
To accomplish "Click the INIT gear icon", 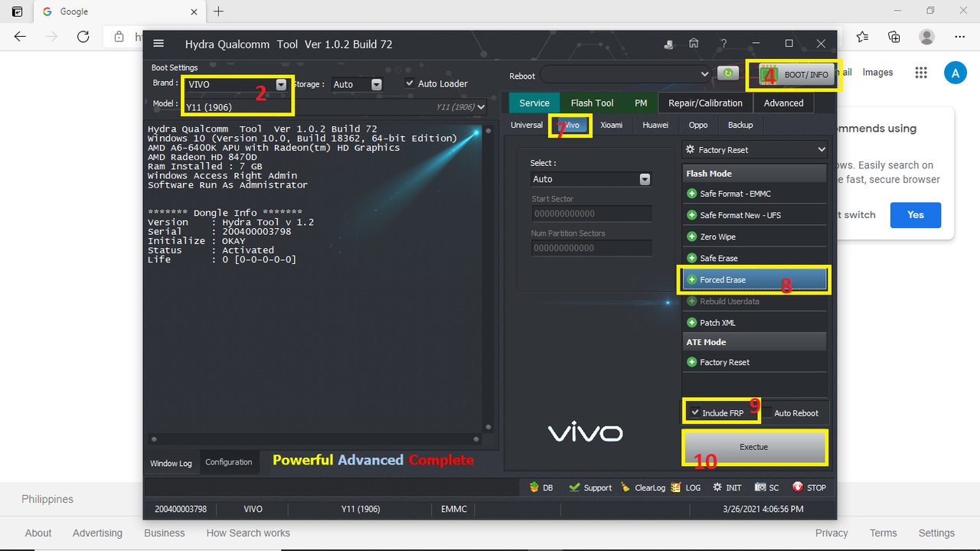I will [x=717, y=487].
